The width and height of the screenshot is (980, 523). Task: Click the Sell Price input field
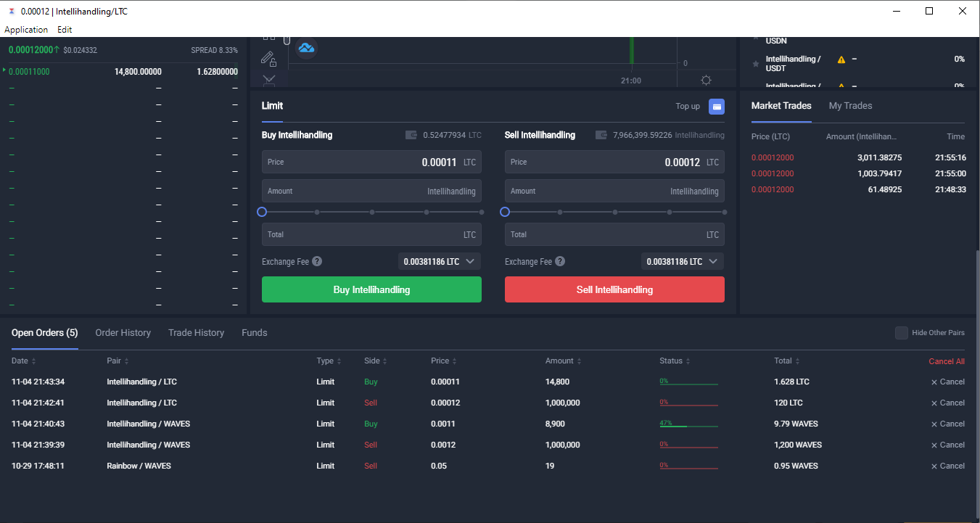coord(614,162)
